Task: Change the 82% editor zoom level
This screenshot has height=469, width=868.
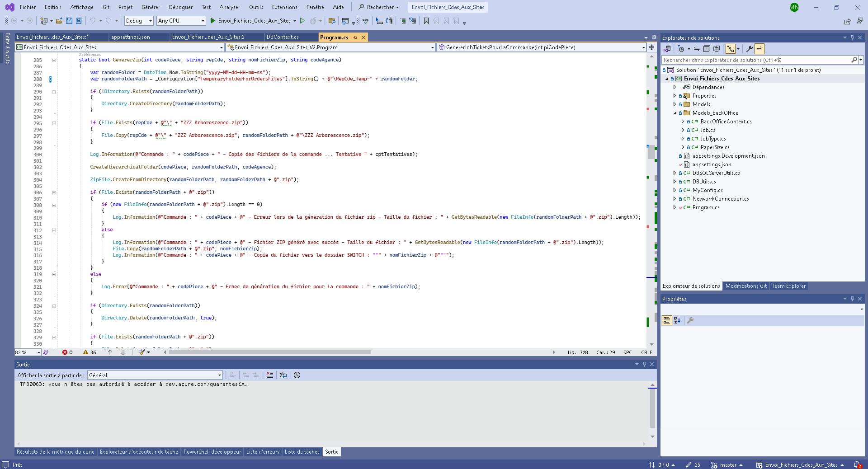Action: click(26, 352)
